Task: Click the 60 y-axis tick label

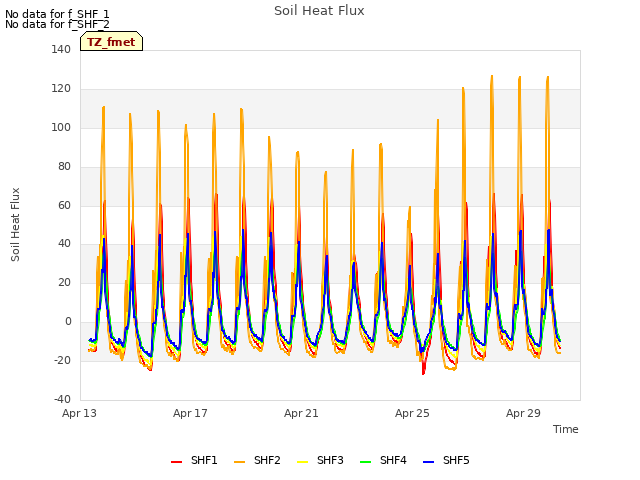Action: point(64,205)
